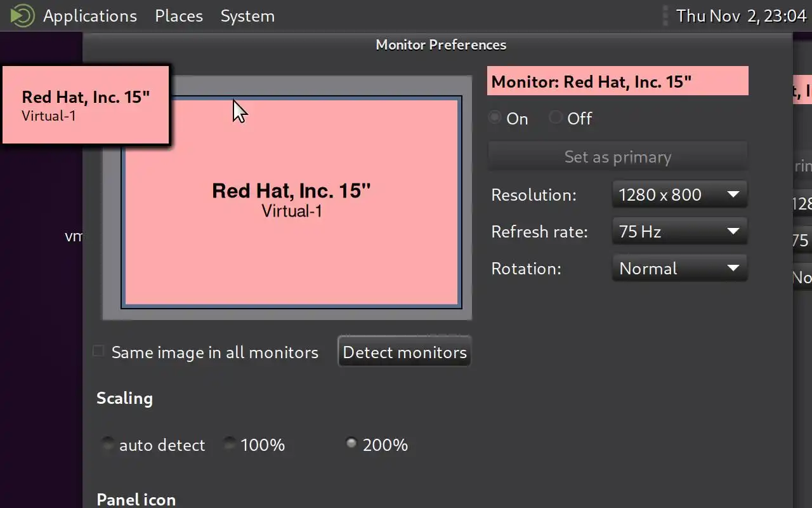Screen dimensions: 812x508
Task: Click the Refresh rate: label
Action: (x=539, y=232)
